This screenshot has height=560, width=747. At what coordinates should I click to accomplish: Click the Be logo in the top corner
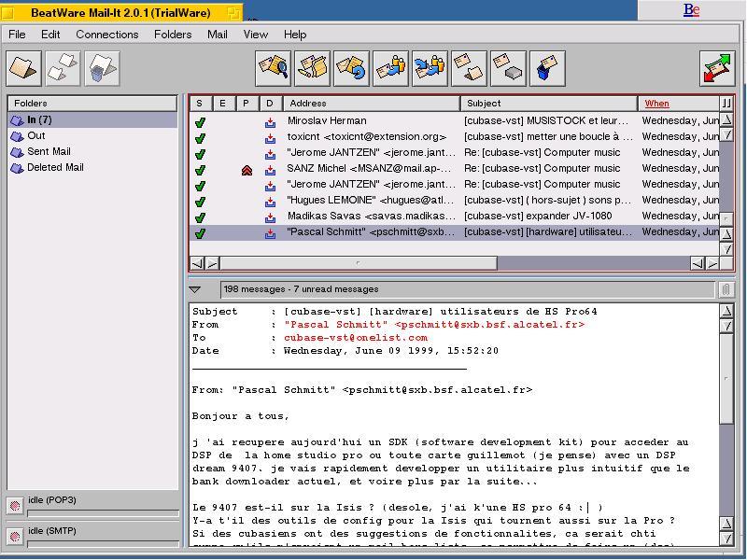pos(691,10)
